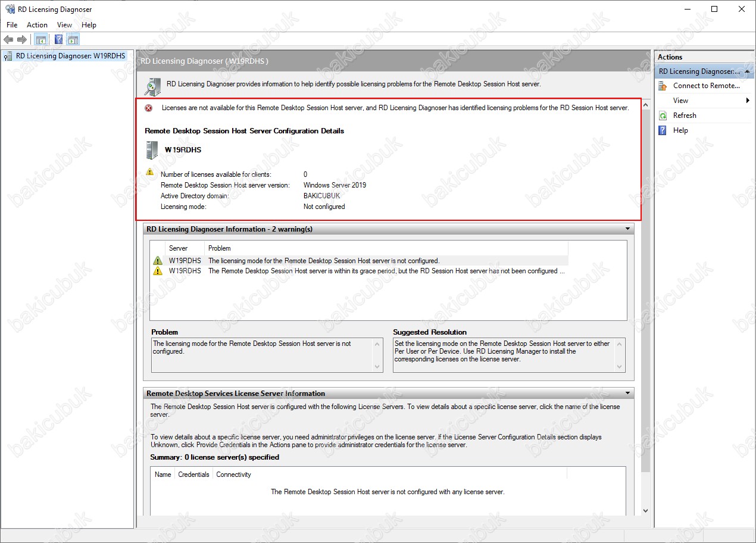Minimize the RD Licensing Diagnoser window
Viewport: 756px width, 543px height.
[687, 9]
